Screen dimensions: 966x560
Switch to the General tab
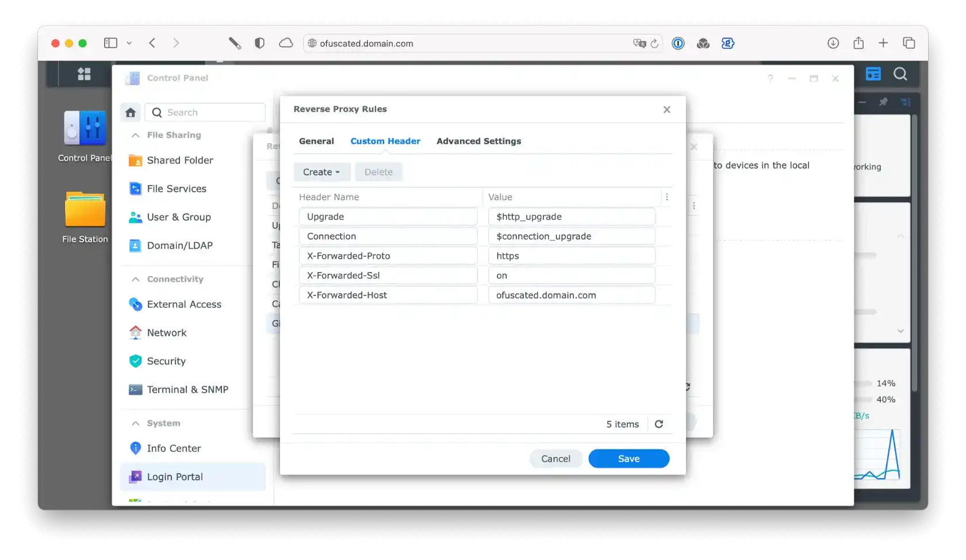(316, 141)
